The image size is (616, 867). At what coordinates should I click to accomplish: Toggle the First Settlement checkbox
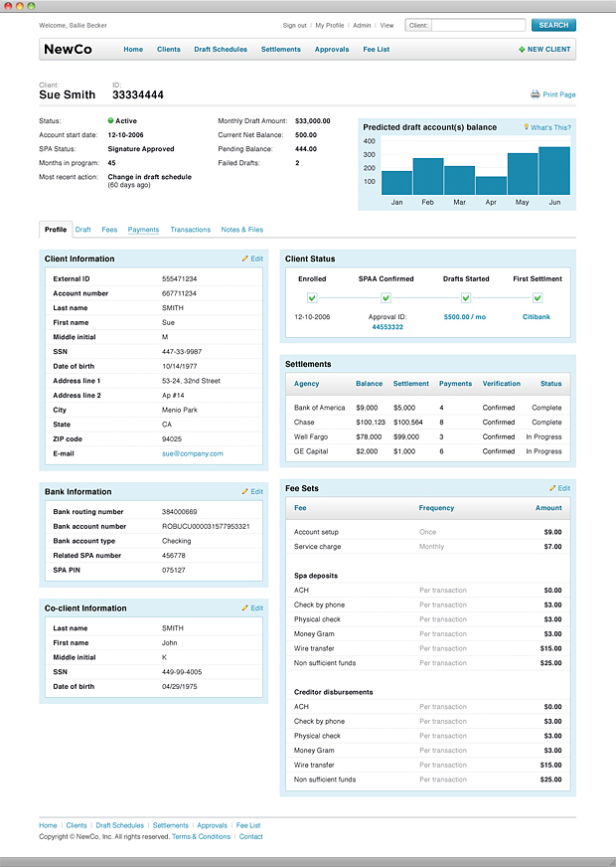click(x=537, y=297)
